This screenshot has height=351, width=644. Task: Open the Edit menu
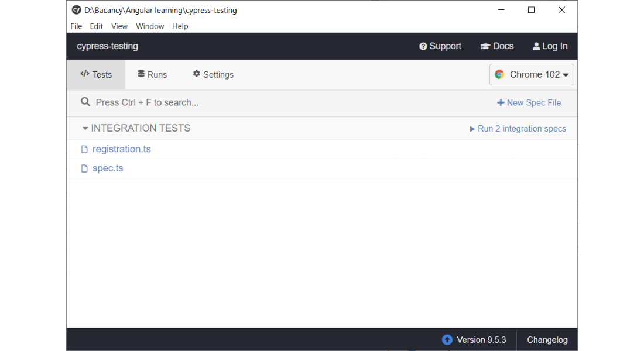pyautogui.click(x=97, y=26)
